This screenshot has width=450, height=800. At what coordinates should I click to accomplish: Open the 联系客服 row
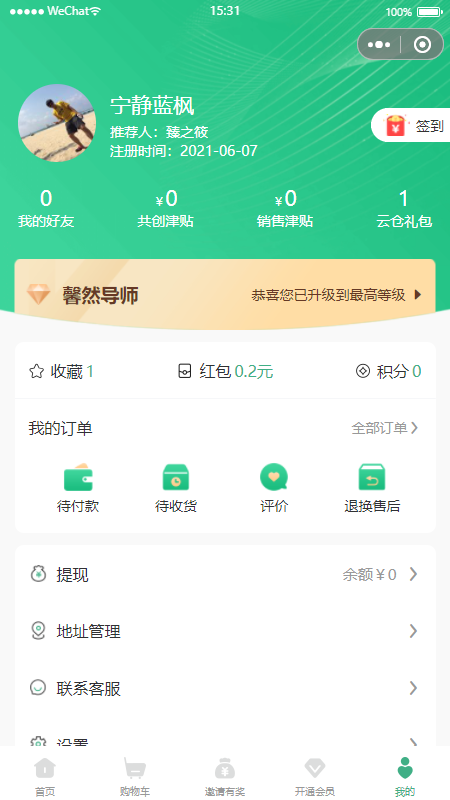tap(225, 689)
